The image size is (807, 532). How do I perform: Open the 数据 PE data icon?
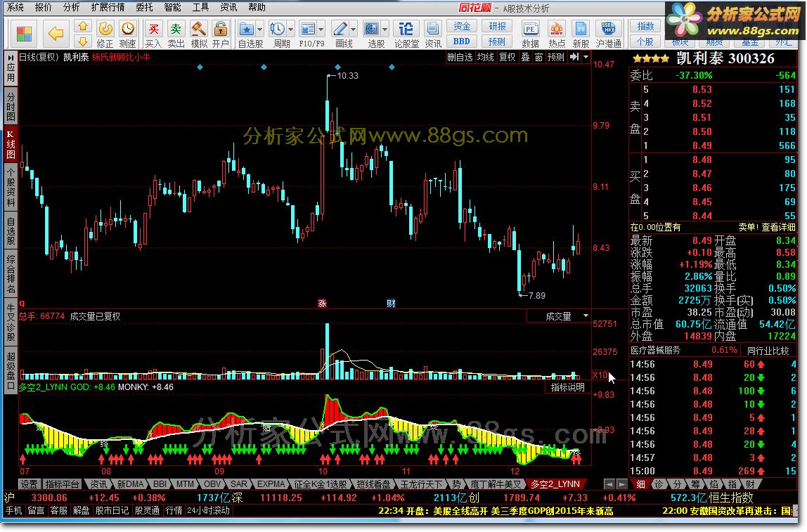tap(530, 34)
